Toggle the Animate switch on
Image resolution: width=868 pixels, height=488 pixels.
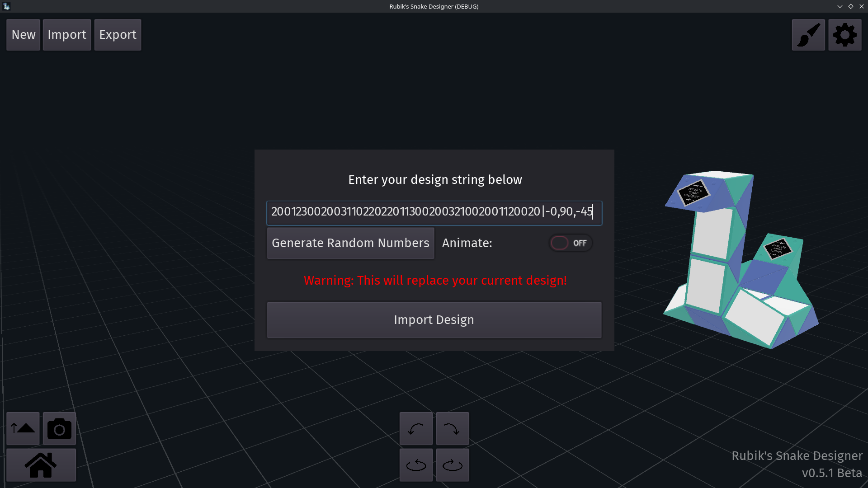[x=570, y=243]
